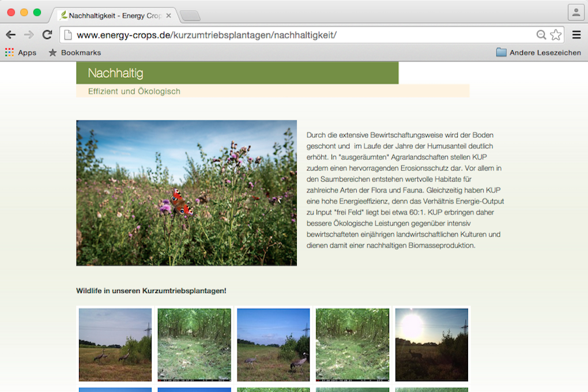Open the fourth thumbnail with deer on path
588x392 pixels.
[x=352, y=345]
